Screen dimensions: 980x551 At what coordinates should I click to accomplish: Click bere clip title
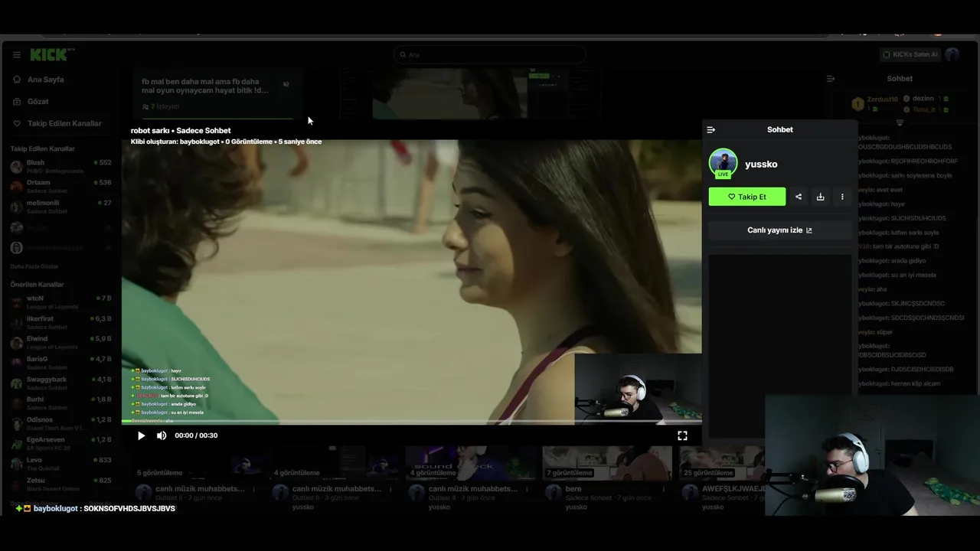pos(573,488)
